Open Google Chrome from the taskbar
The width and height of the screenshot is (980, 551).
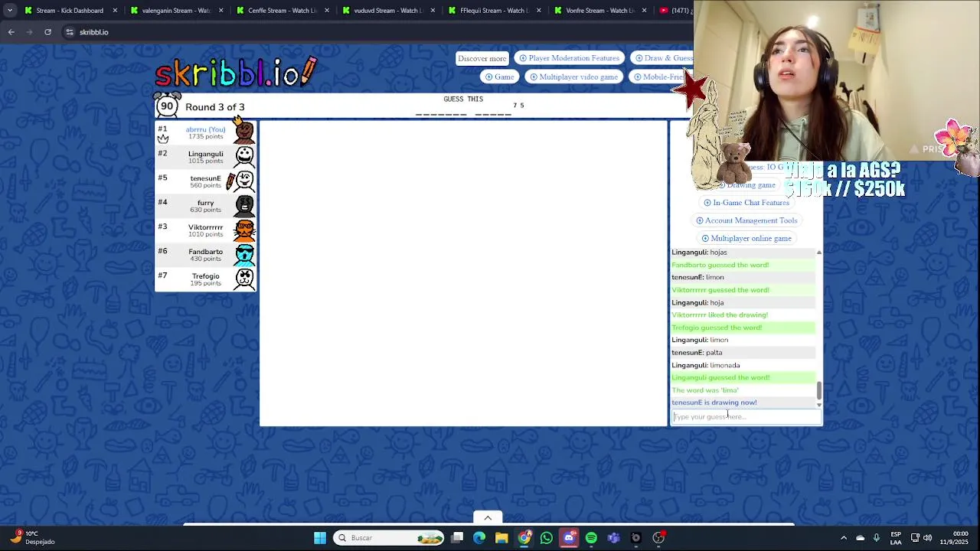(524, 538)
